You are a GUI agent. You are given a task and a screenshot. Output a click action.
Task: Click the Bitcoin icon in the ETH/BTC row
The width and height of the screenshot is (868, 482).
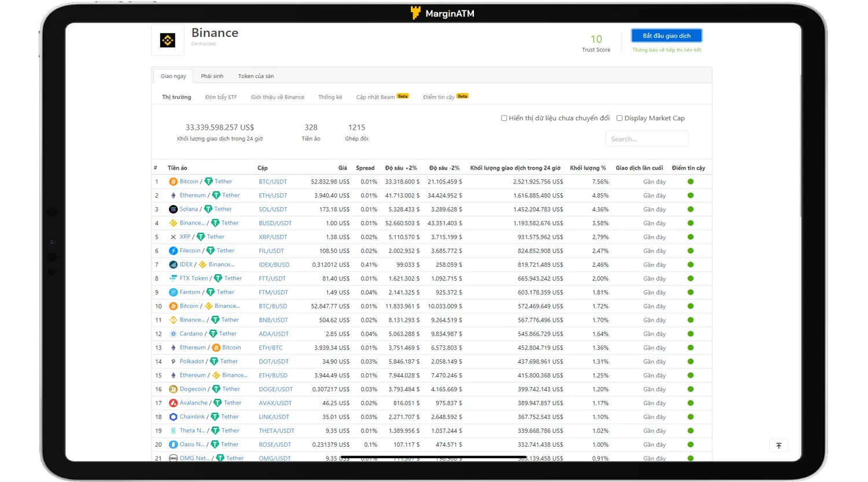[216, 348]
